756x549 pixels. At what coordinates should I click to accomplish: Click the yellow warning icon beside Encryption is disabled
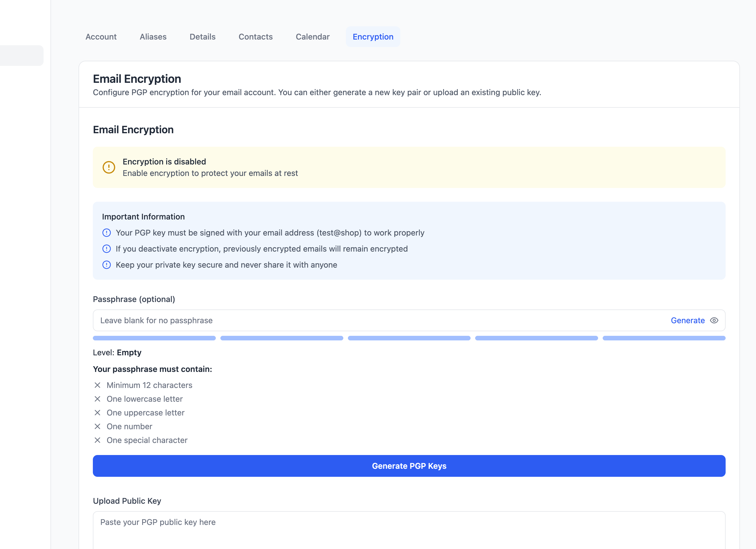pos(109,167)
